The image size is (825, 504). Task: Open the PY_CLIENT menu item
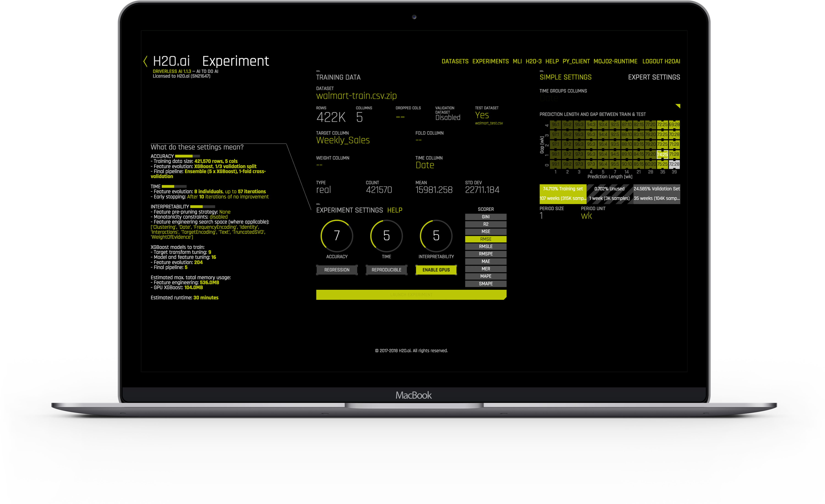(x=576, y=62)
